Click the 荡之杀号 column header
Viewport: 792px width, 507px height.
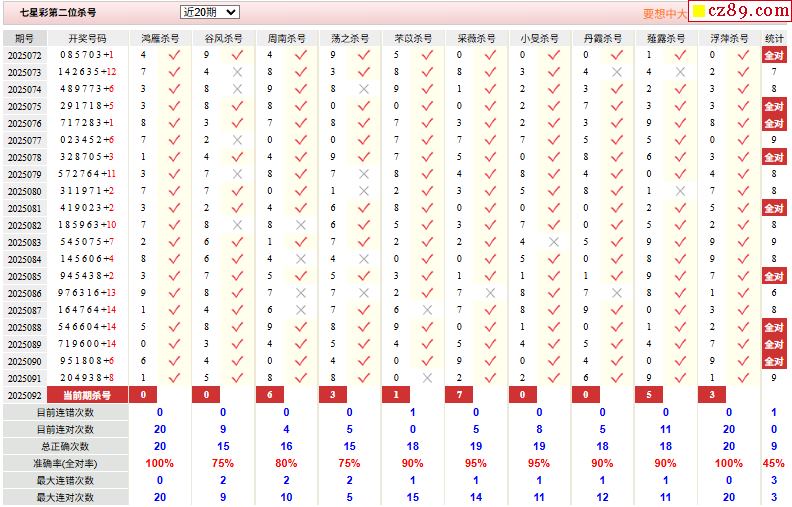[x=350, y=38]
